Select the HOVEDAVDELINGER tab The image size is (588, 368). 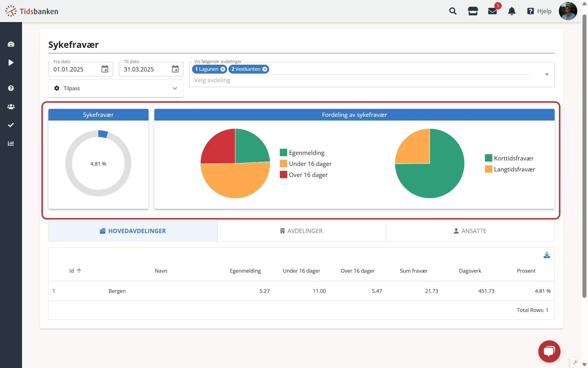(x=133, y=231)
